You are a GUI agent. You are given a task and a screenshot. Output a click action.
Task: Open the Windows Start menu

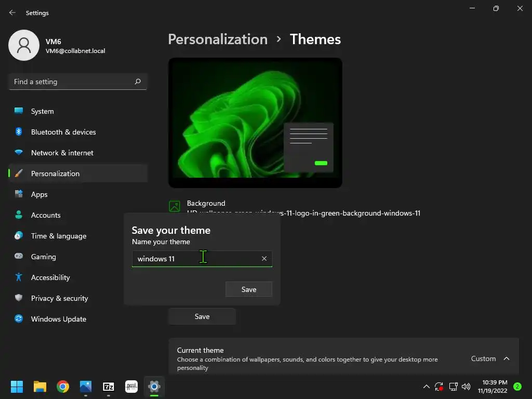17,387
